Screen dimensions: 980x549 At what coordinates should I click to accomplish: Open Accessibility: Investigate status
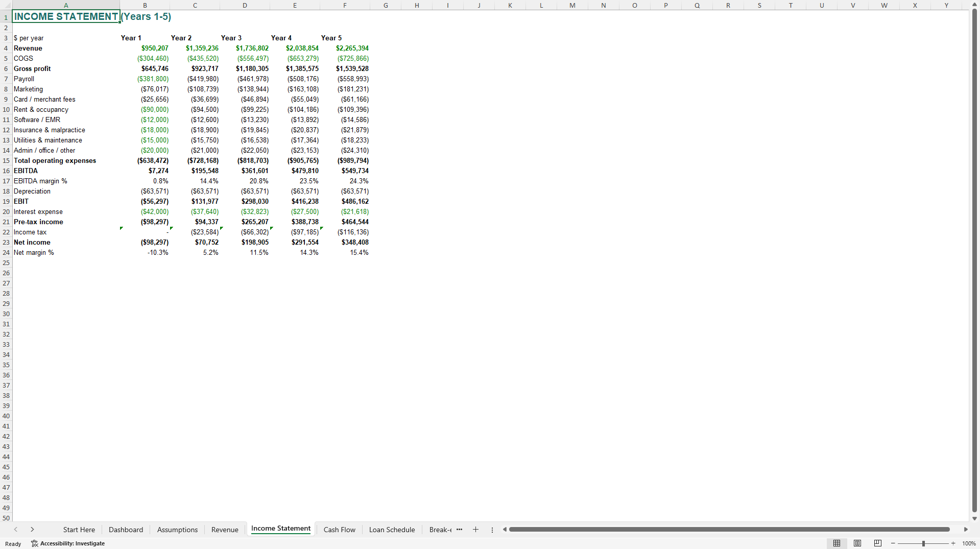coord(68,543)
